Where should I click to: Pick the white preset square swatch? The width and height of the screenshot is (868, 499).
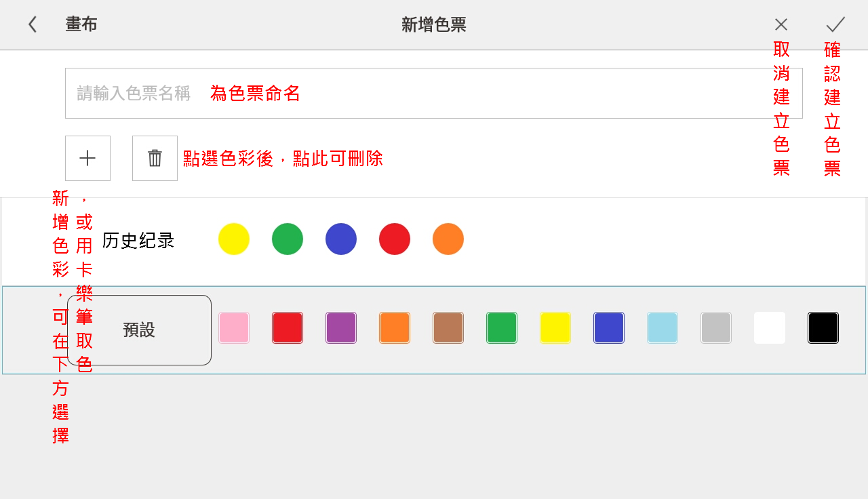pos(770,327)
